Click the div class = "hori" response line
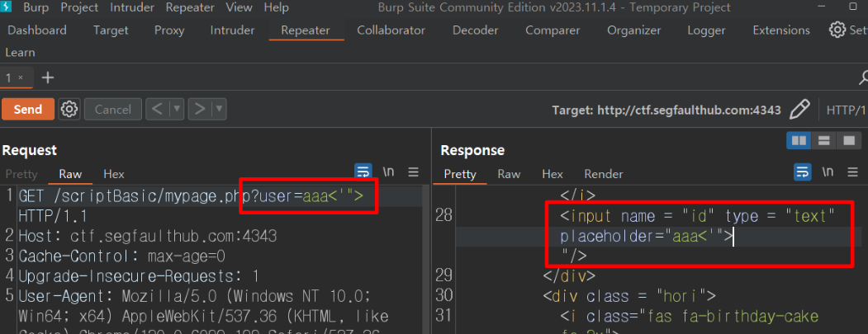Screen dimensions: 868x334 pos(629,296)
